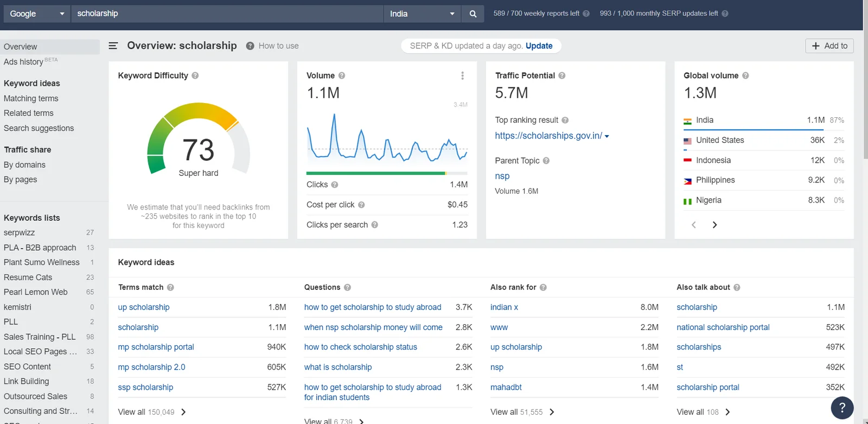Open Matching terms in sidebar
868x424 pixels.
(x=31, y=98)
